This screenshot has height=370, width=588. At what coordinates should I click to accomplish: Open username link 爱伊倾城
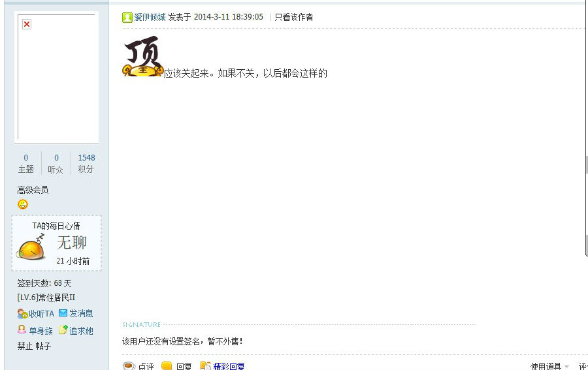(x=150, y=17)
